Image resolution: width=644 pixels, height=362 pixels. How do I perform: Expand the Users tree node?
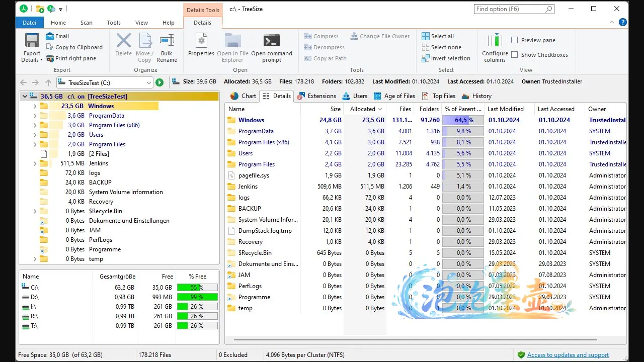tap(35, 135)
